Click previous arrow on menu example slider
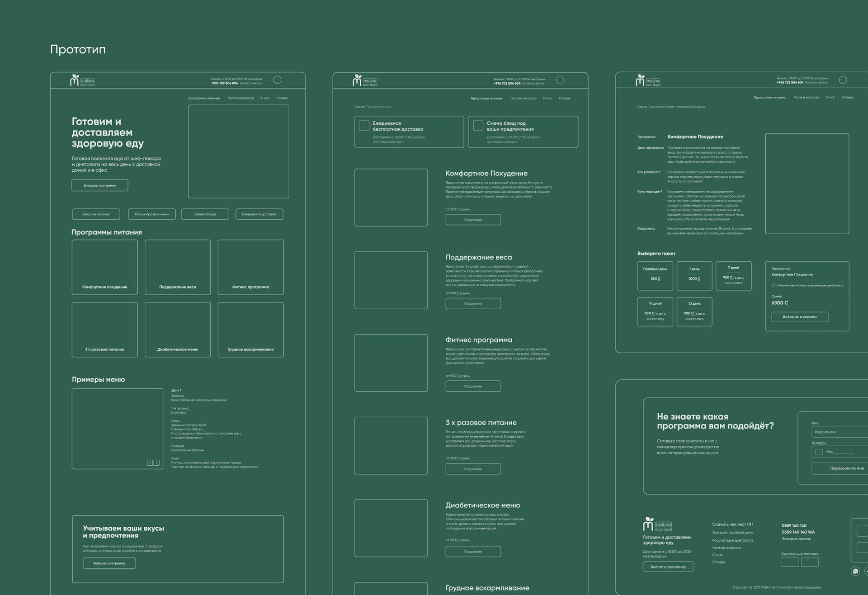 pos(150,463)
